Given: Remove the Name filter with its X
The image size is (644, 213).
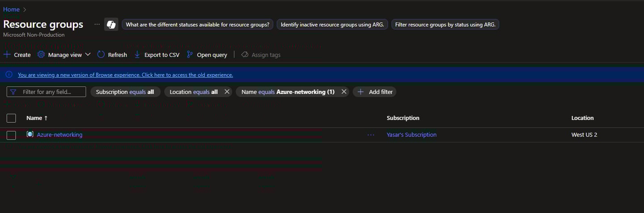Looking at the screenshot, I should 344,92.
